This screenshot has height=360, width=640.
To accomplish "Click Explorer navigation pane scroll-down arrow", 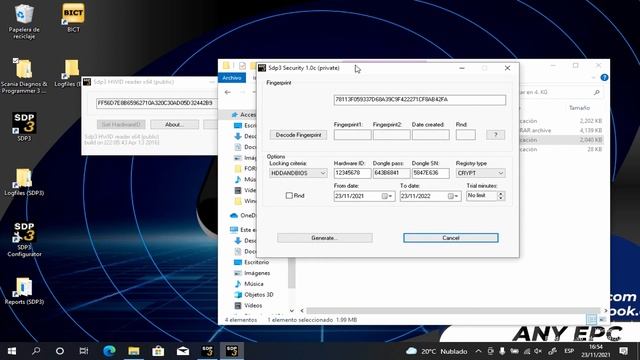I will [291, 311].
